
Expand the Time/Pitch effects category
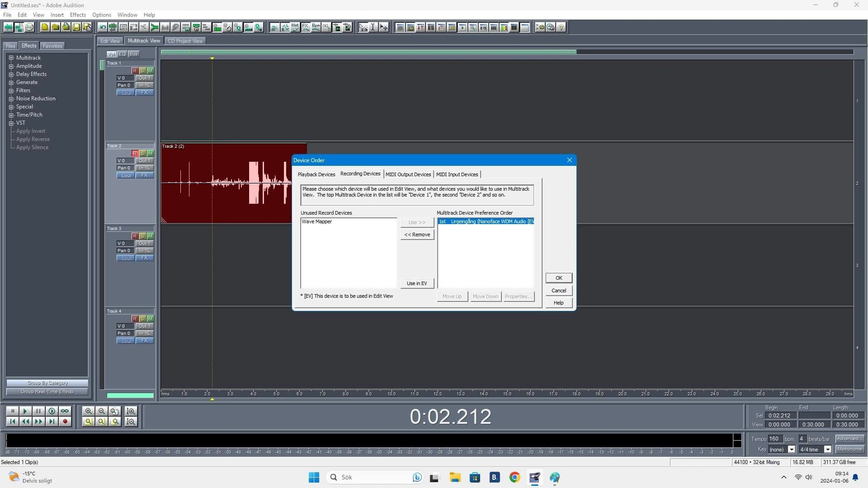11,115
